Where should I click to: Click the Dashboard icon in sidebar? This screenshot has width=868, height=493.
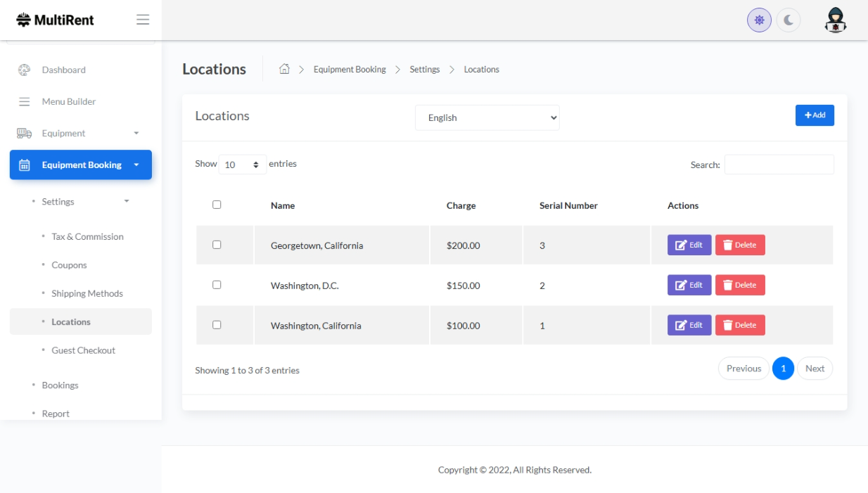tap(24, 70)
